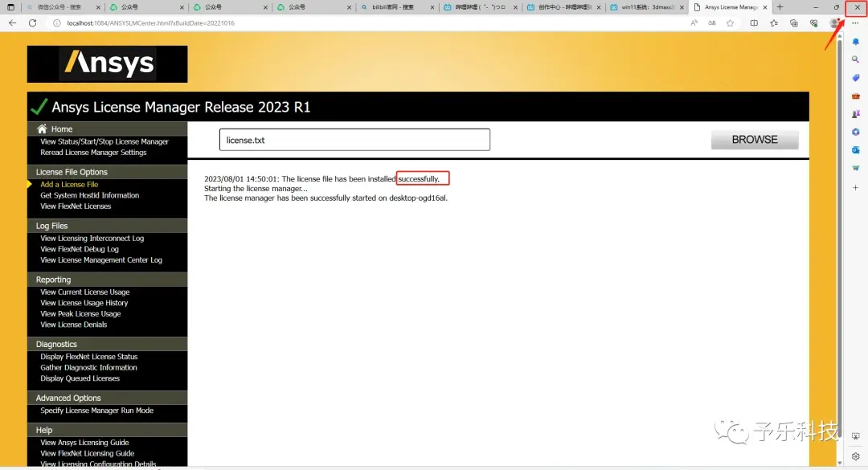
Task: Select Reread License Manager Settings
Action: [x=93, y=152]
